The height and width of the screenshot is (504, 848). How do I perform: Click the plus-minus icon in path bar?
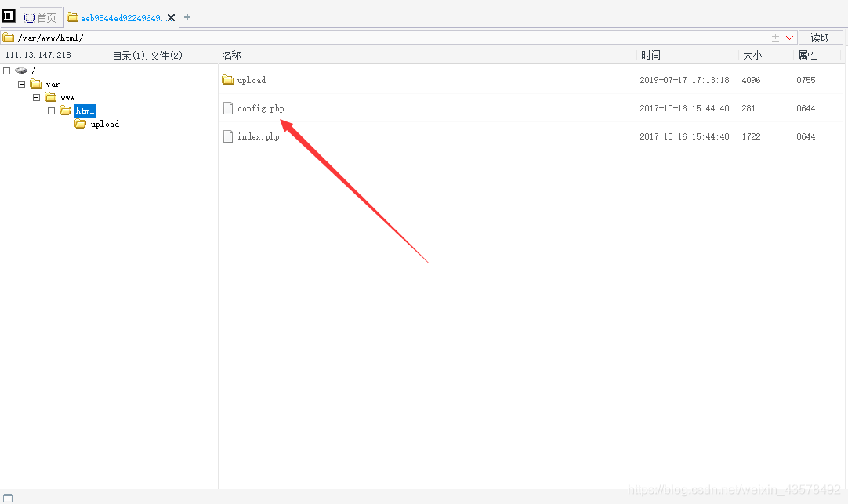click(x=775, y=38)
